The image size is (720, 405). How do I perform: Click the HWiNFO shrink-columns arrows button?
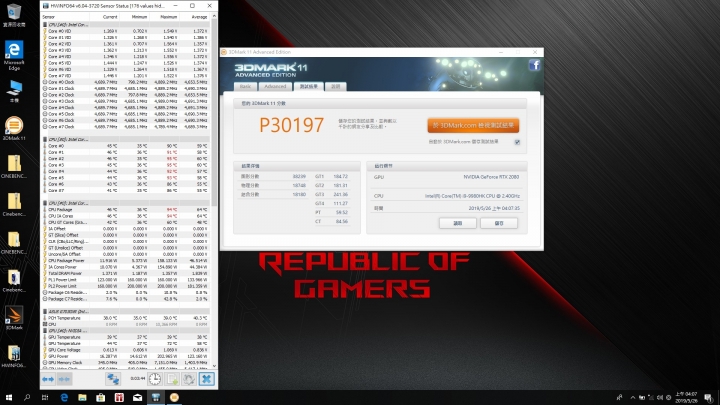[x=64, y=379]
